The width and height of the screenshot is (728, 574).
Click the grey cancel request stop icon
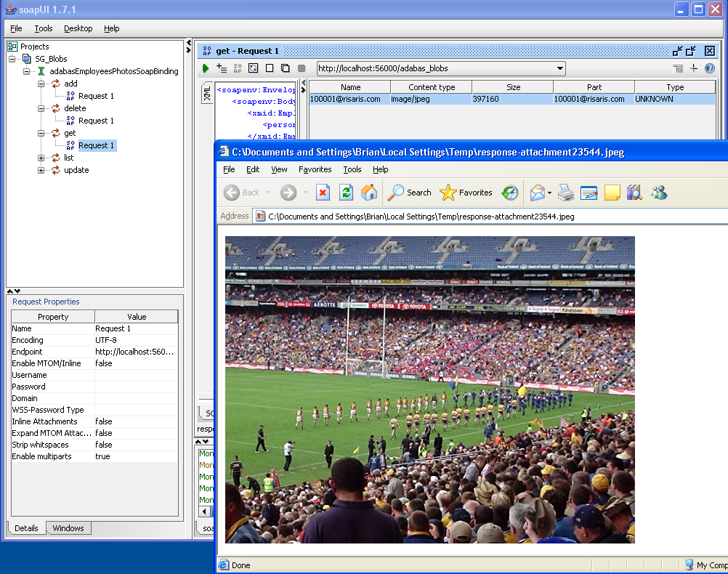(x=302, y=68)
